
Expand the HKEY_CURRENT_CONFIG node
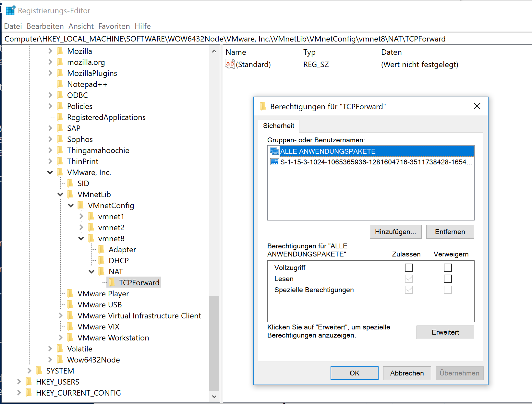19,393
